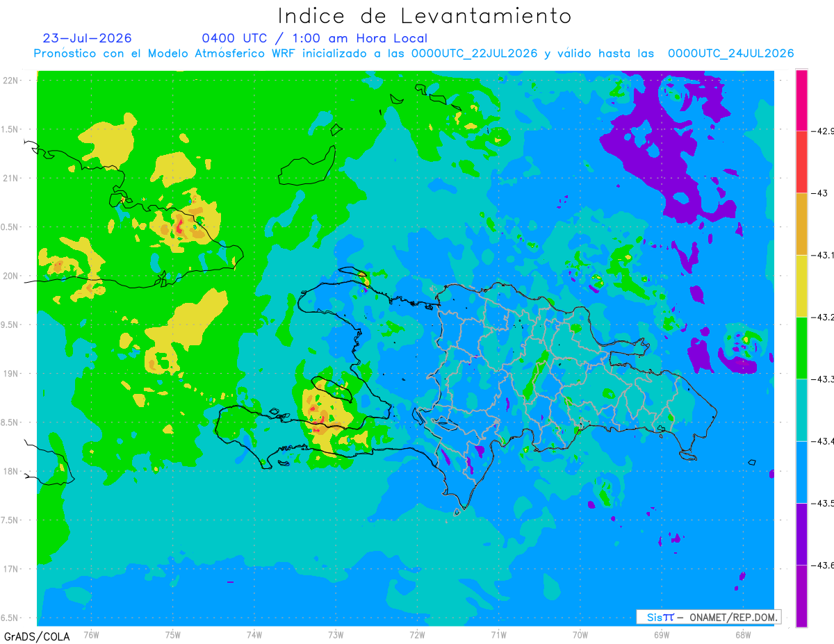Click the legend value "-42.9"
The width and height of the screenshot is (834, 644).
click(x=823, y=131)
